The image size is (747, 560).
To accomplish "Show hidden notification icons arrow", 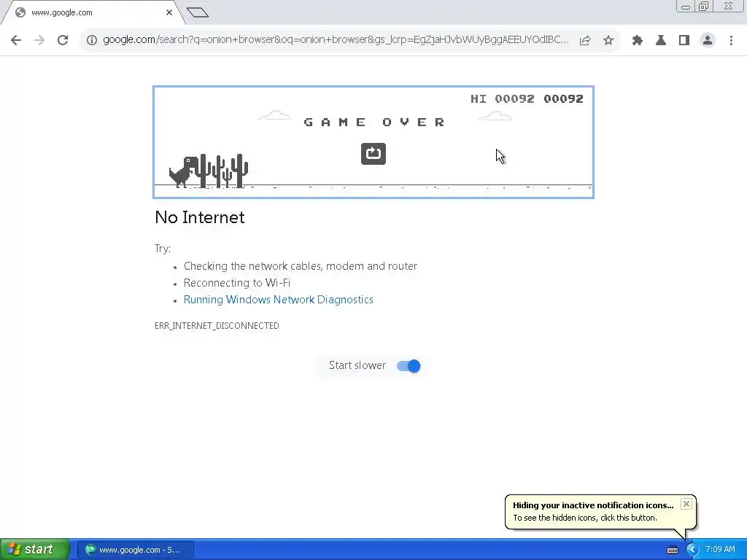I will click(692, 550).
